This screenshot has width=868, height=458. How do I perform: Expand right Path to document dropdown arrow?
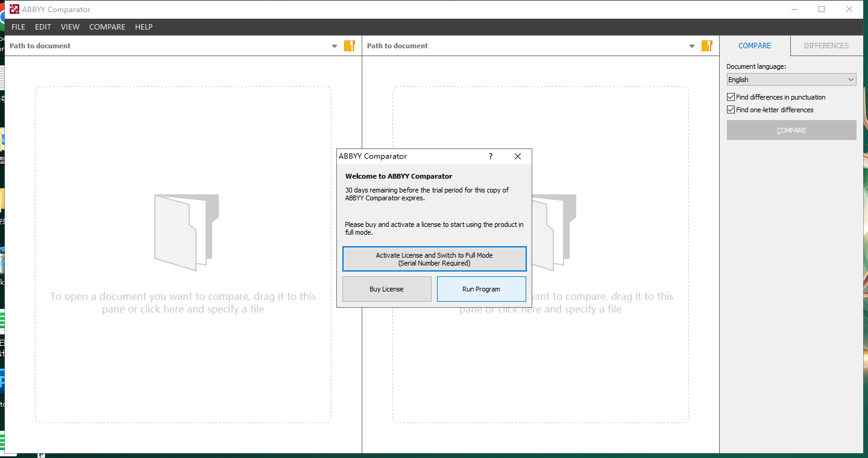coord(692,46)
